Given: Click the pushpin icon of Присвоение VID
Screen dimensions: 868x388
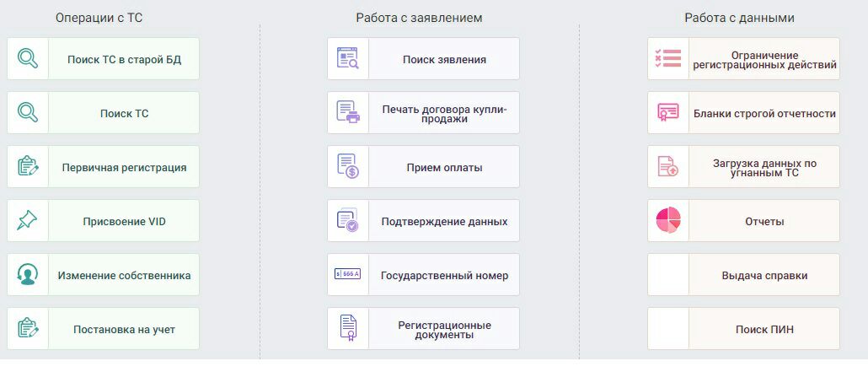Looking at the screenshot, I should click(27, 221).
